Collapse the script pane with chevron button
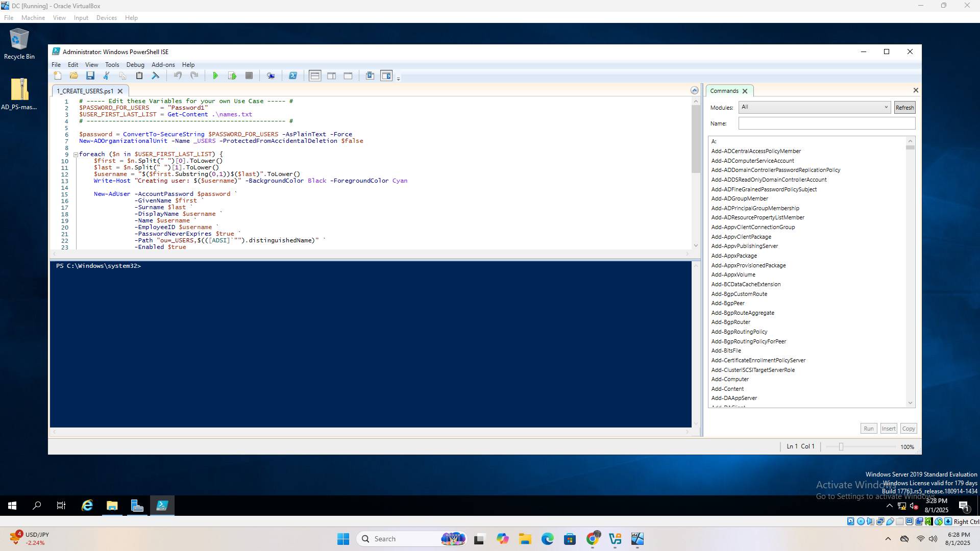Screen dimensions: 980x551 coord(694,90)
